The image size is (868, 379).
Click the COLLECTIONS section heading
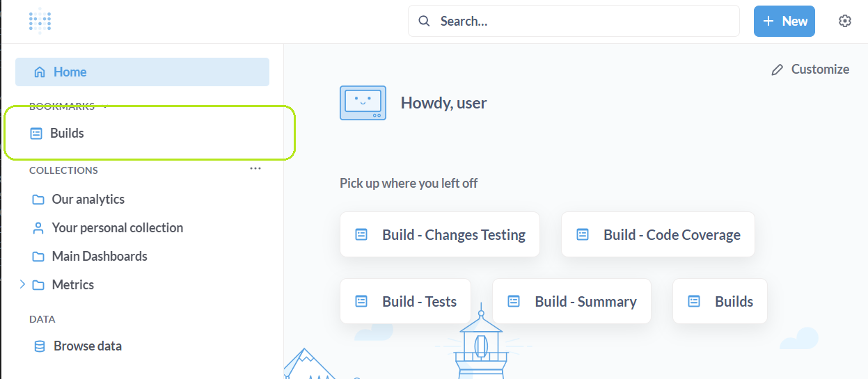63,170
